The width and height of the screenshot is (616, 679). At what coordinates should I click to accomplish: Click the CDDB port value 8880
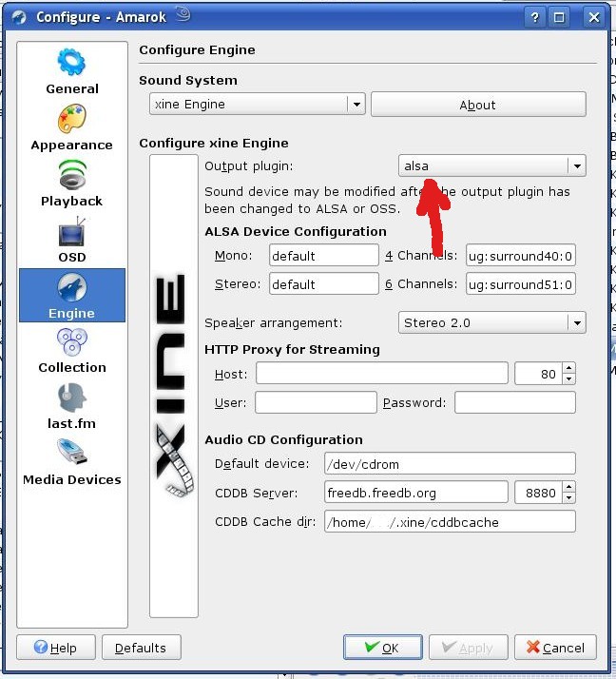click(539, 493)
